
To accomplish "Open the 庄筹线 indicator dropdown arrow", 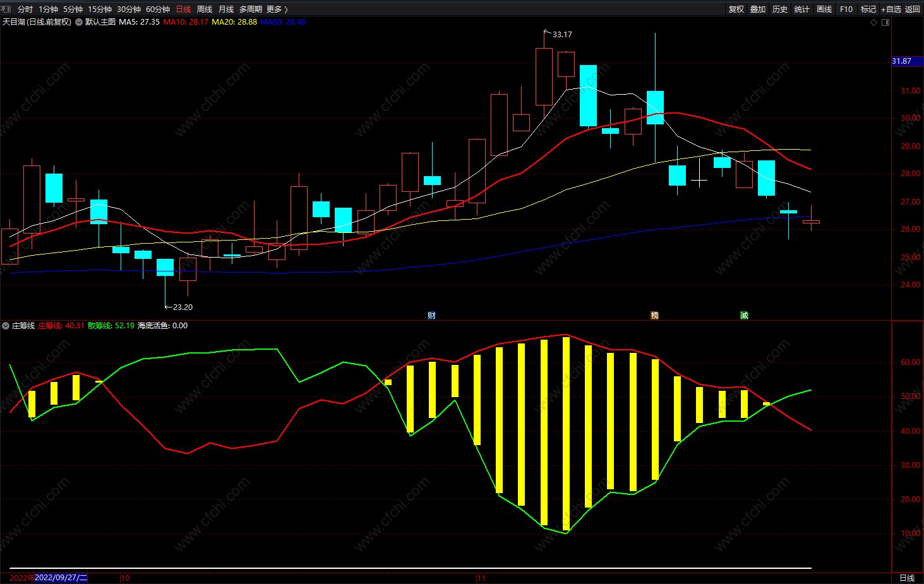I will [x=6, y=326].
